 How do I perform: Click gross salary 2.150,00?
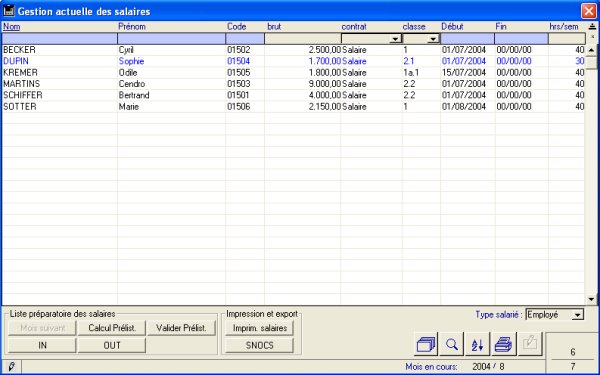(324, 106)
